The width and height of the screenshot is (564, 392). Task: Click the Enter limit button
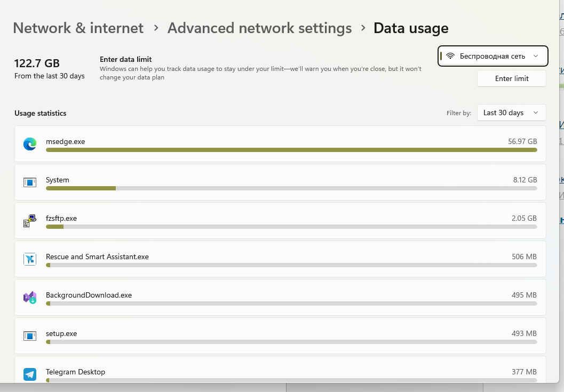coord(512,78)
